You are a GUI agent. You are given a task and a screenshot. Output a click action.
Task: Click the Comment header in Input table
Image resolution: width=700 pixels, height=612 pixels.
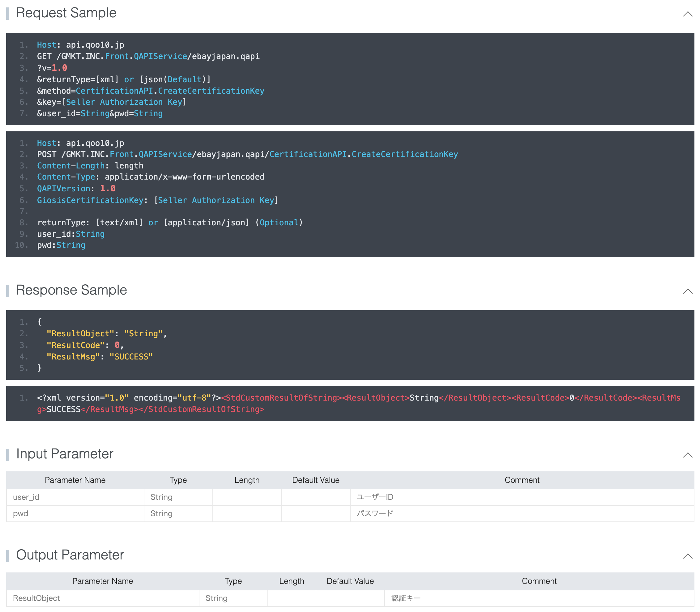pos(522,480)
